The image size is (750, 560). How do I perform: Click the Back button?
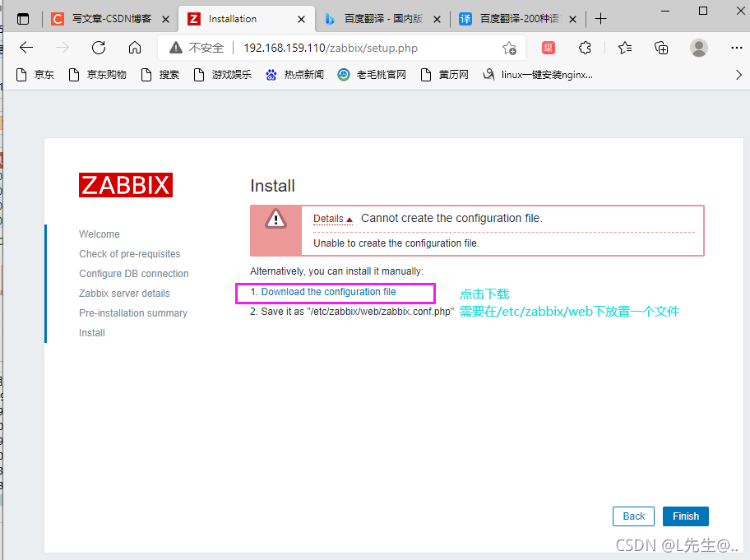pos(633,516)
